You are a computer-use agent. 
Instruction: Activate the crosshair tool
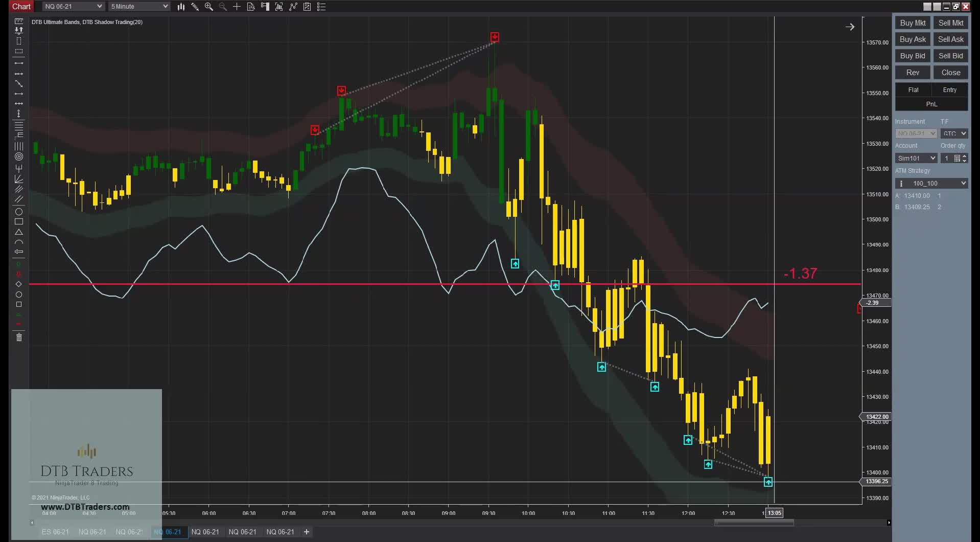(237, 7)
